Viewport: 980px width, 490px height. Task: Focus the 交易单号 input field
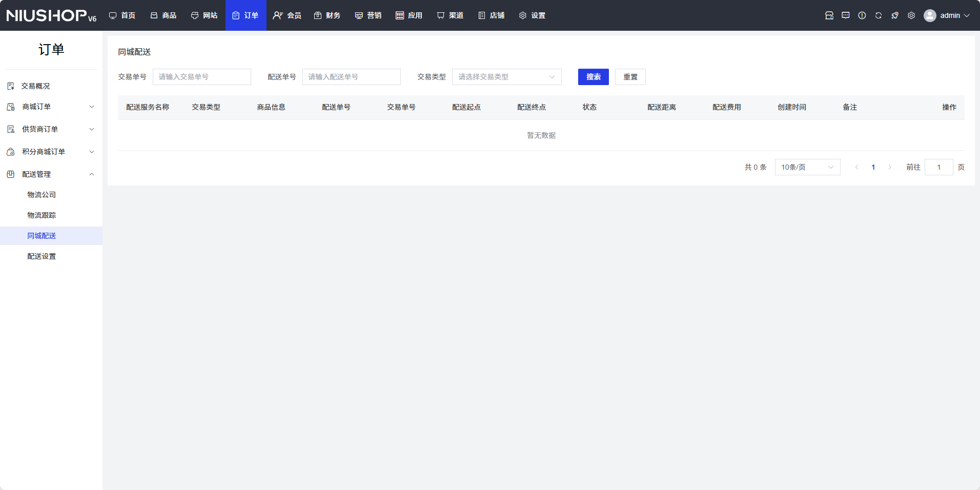[x=201, y=77]
